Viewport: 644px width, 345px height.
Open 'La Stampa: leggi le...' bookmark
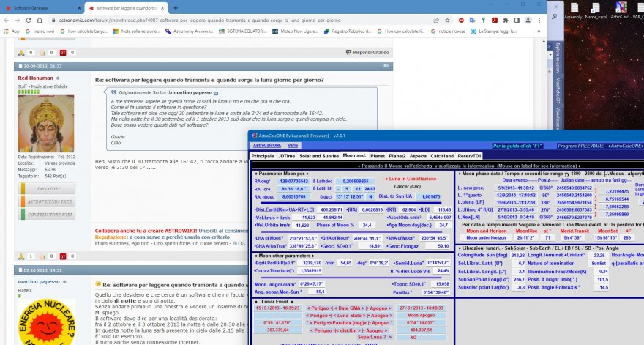[x=494, y=31]
